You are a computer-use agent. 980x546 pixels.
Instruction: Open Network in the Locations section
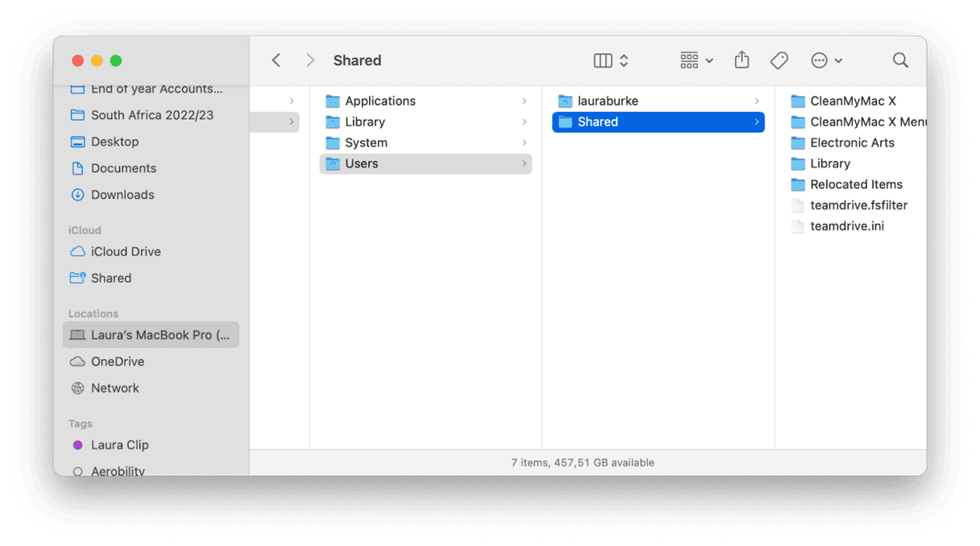[114, 387]
